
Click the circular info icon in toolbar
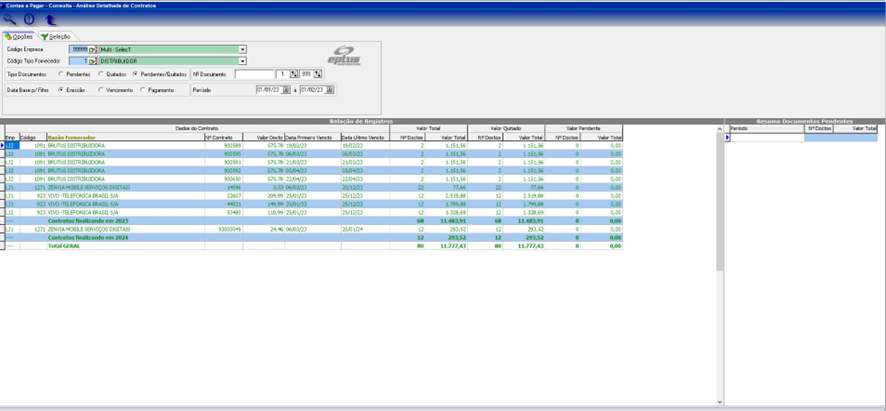point(29,18)
